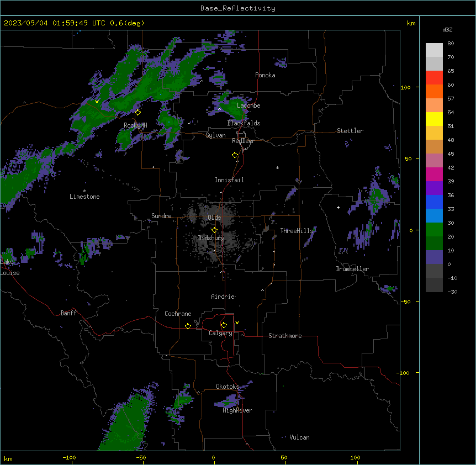This screenshot has height=465, width=476.
Task: Click the Drumheller label
Action: [x=352, y=269]
